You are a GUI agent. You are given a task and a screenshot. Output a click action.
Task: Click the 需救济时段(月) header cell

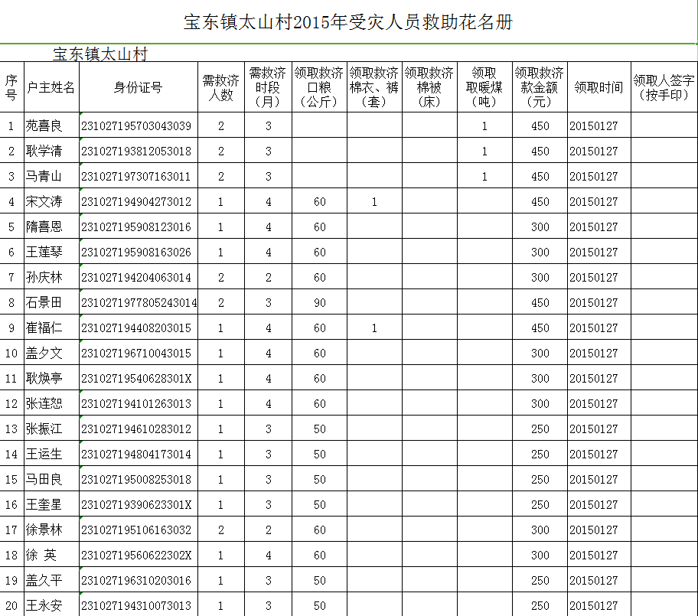pyautogui.click(x=268, y=87)
